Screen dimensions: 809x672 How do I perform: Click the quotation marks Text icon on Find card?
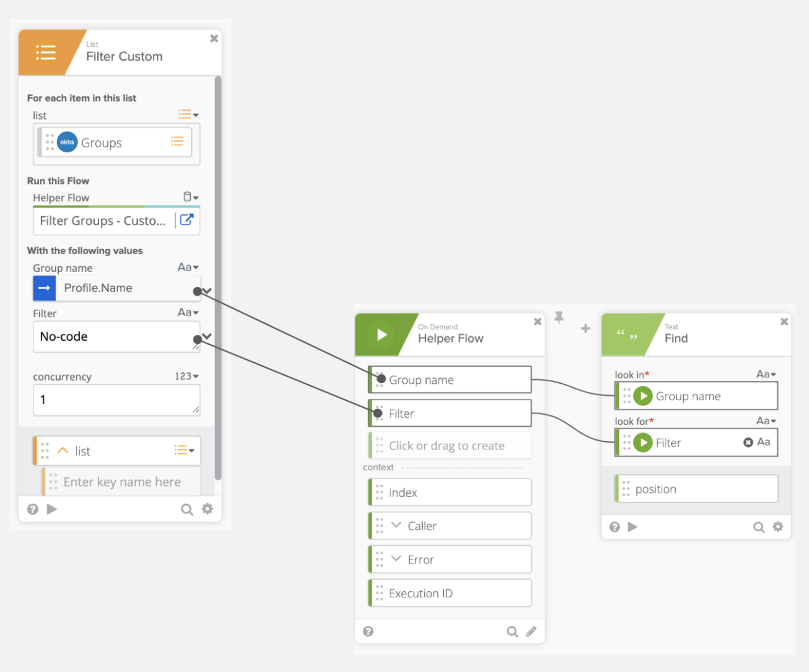[627, 334]
